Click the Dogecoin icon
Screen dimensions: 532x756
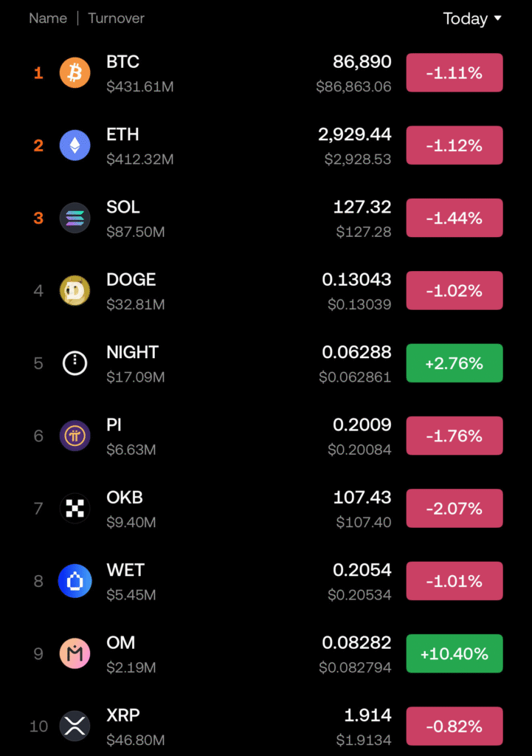point(75,290)
